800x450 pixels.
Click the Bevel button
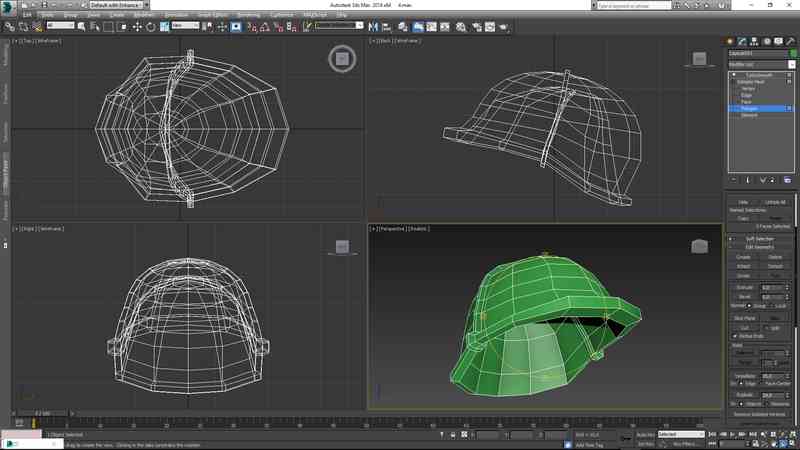coord(744,296)
